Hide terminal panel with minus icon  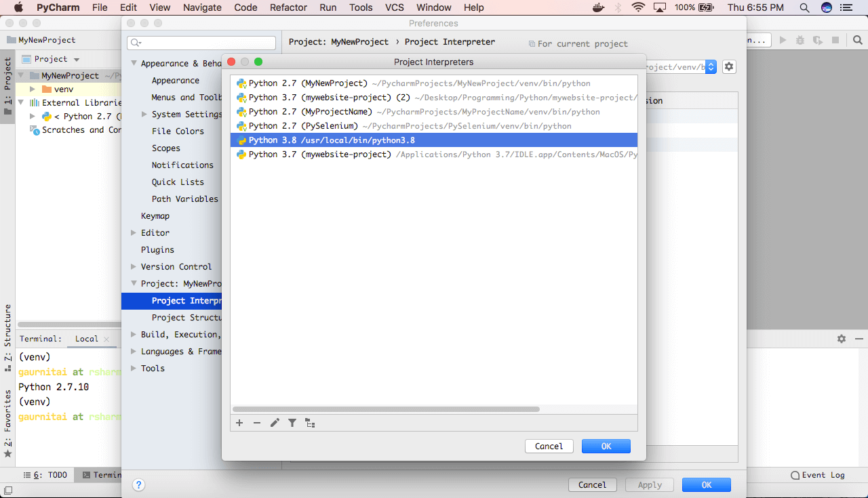click(859, 339)
